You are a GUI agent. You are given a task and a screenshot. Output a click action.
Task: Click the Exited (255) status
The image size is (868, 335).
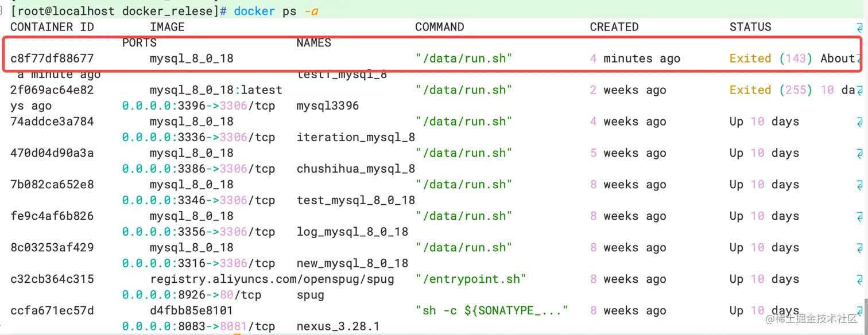(x=771, y=90)
